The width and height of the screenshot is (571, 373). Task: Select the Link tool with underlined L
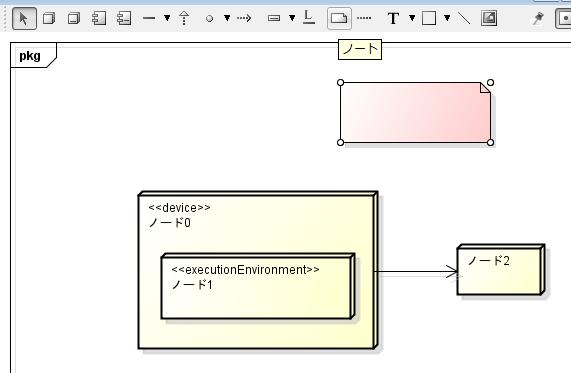pyautogui.click(x=309, y=17)
